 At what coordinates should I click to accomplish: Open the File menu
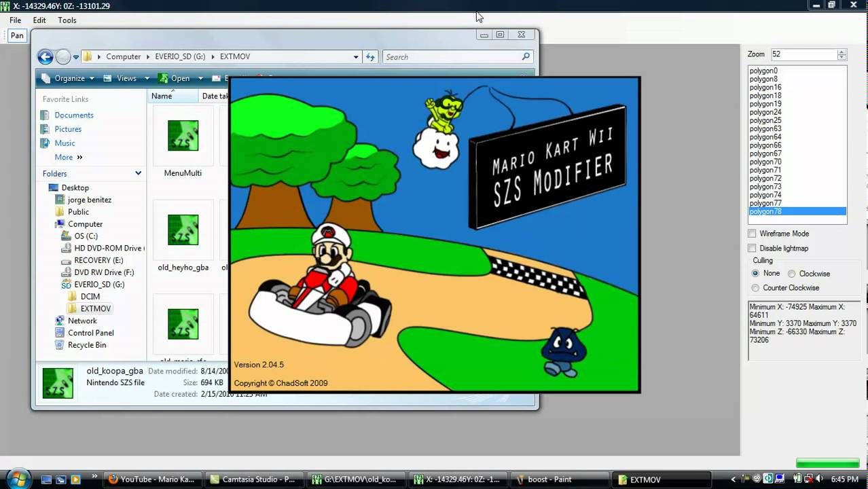click(x=15, y=20)
